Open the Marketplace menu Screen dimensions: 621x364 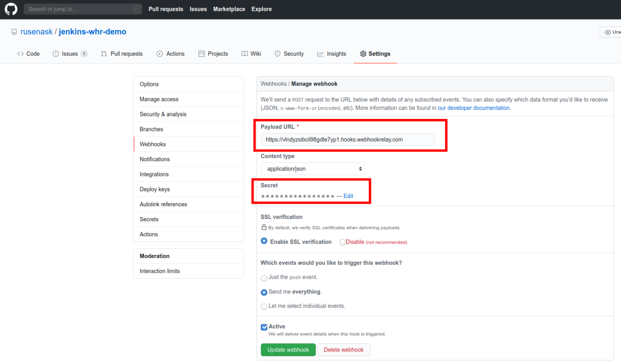point(229,9)
